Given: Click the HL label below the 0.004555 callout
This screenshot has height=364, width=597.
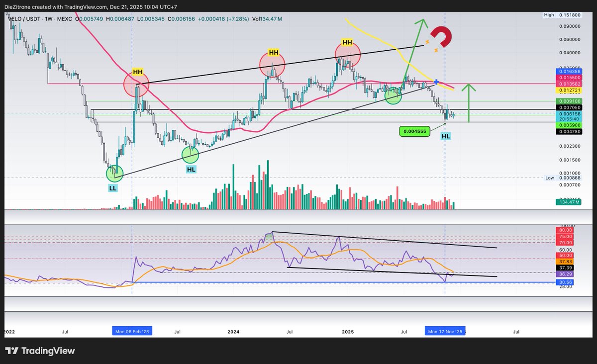Looking at the screenshot, I should click(446, 136).
